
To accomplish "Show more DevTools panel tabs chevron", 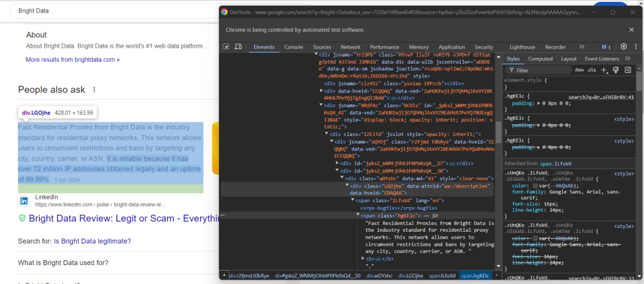I will [x=582, y=47].
